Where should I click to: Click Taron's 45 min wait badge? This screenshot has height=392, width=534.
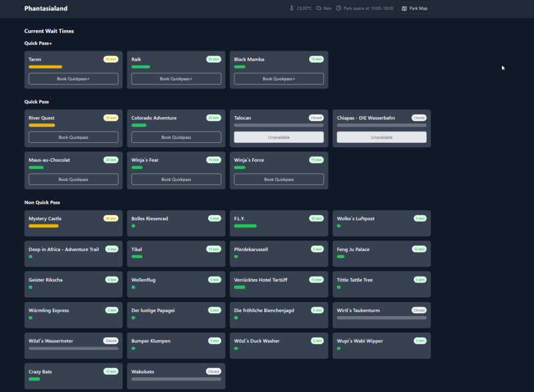click(x=111, y=59)
